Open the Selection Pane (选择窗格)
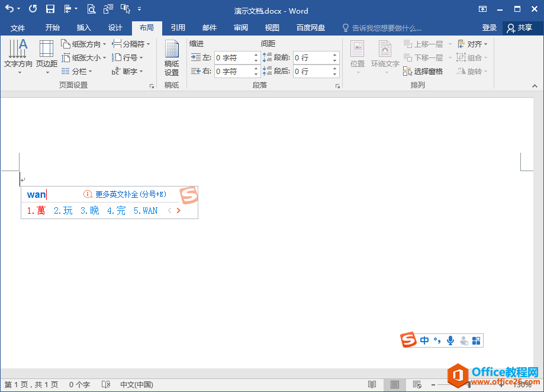This screenshot has width=544, height=392. coord(423,71)
